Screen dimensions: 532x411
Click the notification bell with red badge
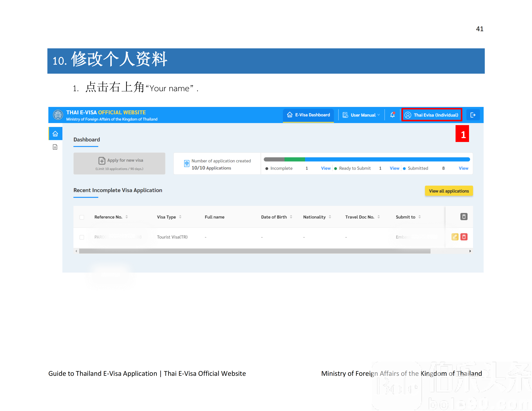[x=392, y=115]
